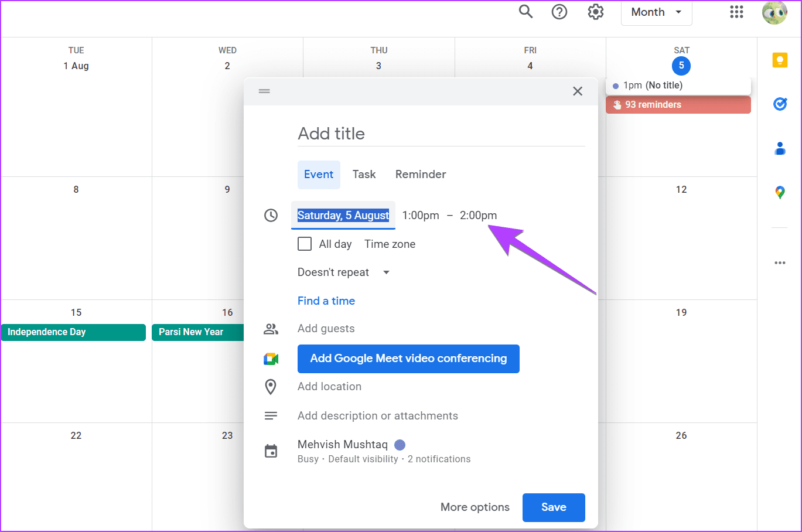The height and width of the screenshot is (532, 802).
Task: Click Add Google Meet video conferencing
Action: point(408,359)
